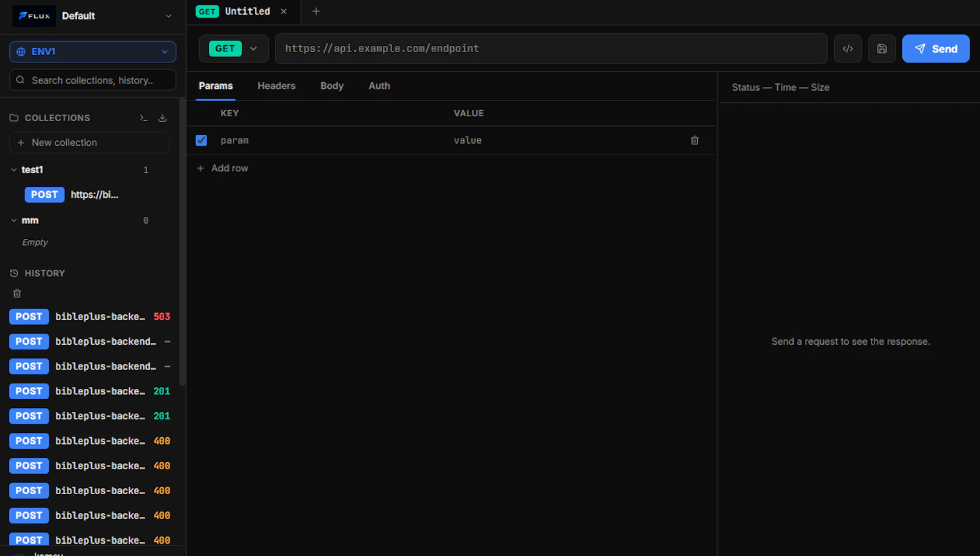Save the request with the save icon
The height and width of the screenshot is (556, 980).
point(882,49)
